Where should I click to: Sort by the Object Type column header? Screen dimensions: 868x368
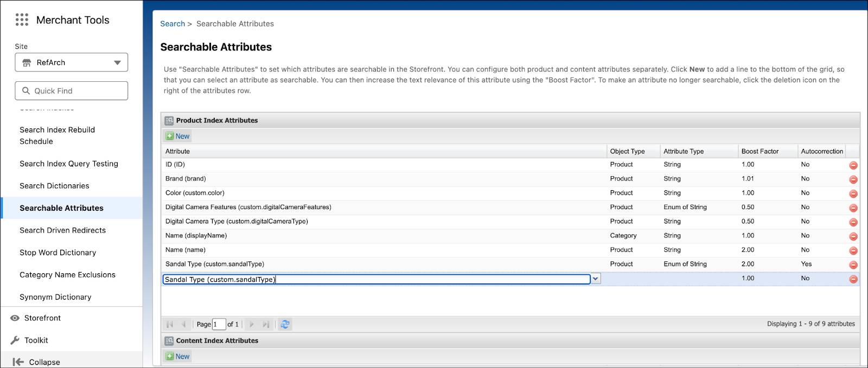[633, 151]
